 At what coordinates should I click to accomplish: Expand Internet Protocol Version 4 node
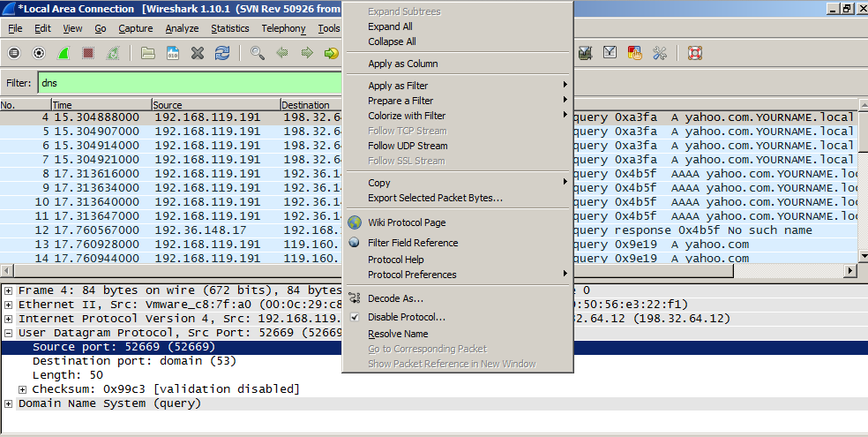[x=8, y=319]
